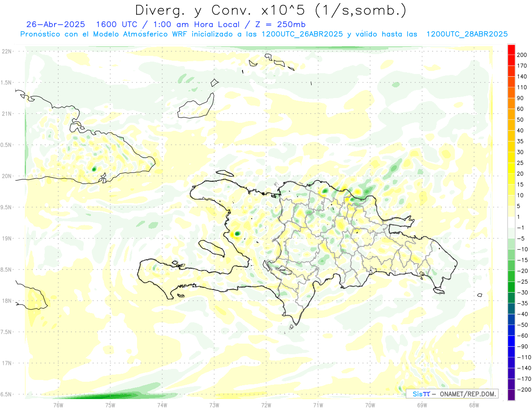
Task: Click the '68W' longitude label
Action: (x=474, y=405)
